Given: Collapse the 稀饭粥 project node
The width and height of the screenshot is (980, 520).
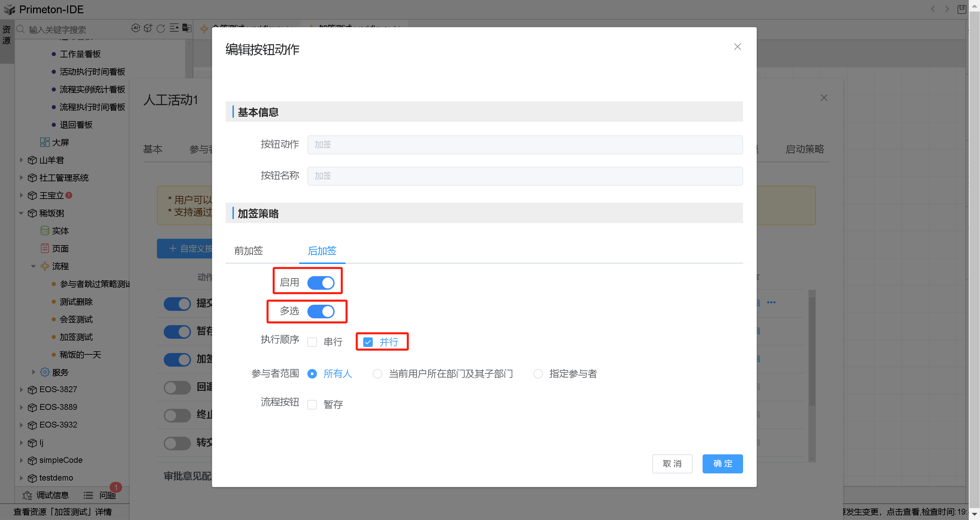Looking at the screenshot, I should tap(21, 213).
